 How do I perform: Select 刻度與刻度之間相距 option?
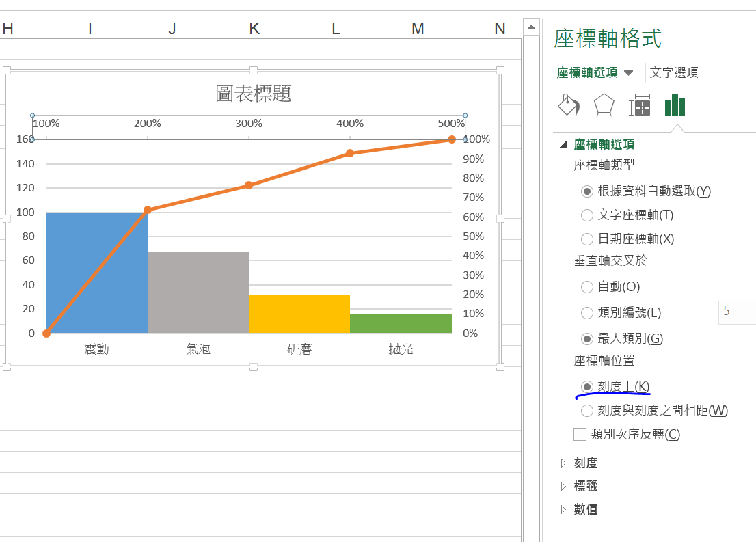pos(586,411)
